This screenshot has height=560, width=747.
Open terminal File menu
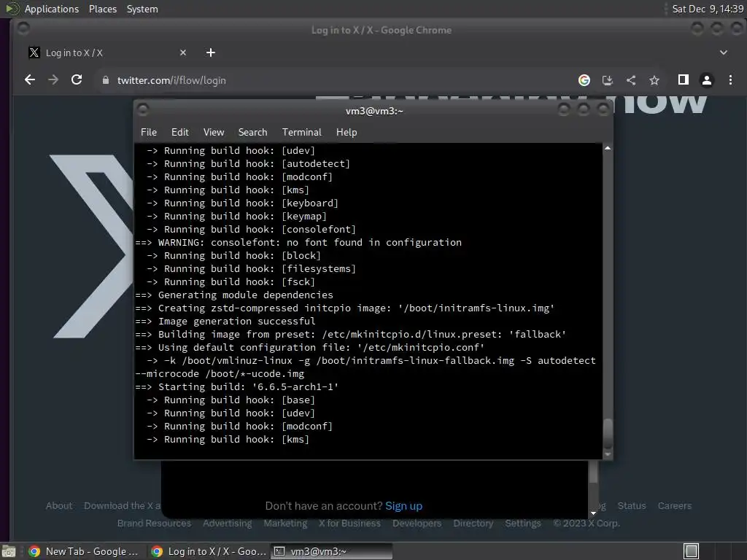pos(149,132)
